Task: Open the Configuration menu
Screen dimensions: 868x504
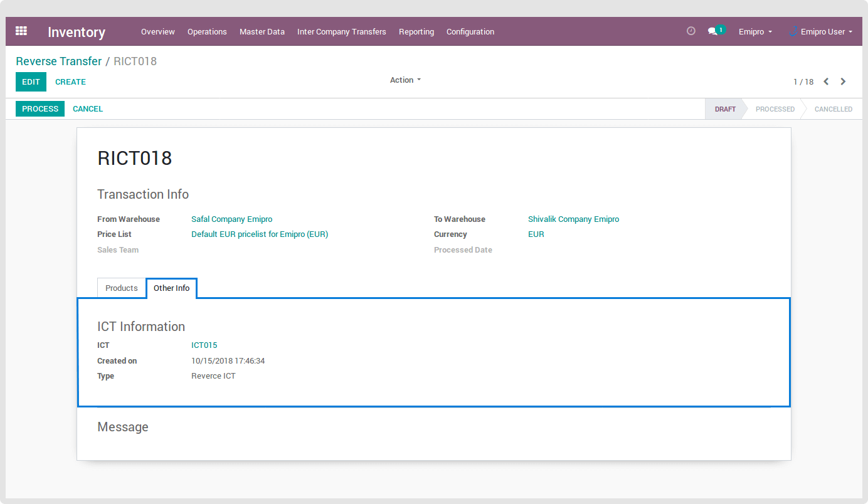Action: point(470,31)
